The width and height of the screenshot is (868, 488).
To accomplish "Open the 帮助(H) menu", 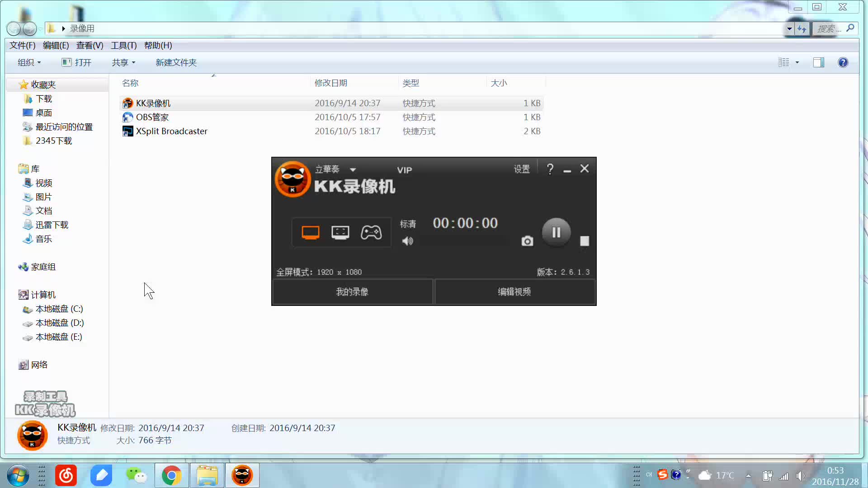I will (158, 46).
